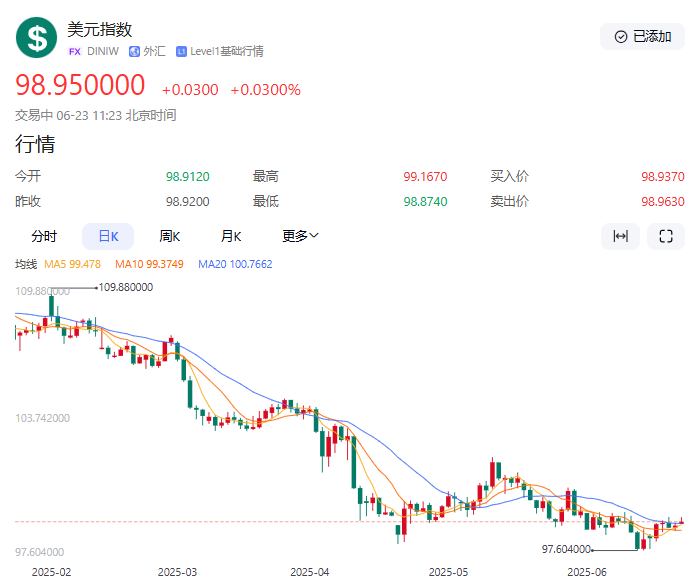Click the 外汇 category label
This screenshot has width=697, height=585.
[154, 52]
